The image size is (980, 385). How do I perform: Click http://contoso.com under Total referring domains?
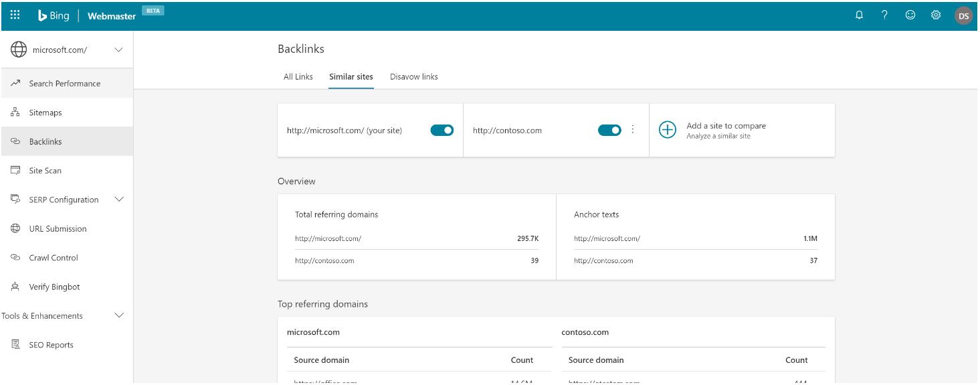(x=324, y=260)
